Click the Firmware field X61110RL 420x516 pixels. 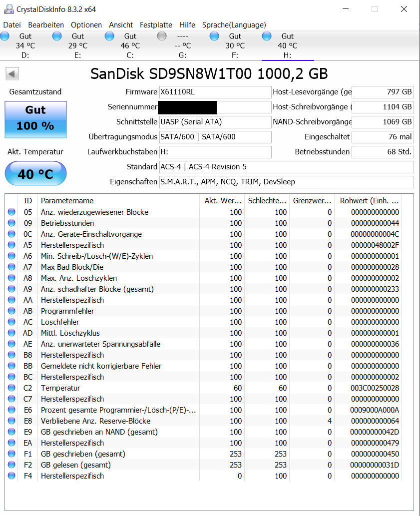(x=215, y=92)
